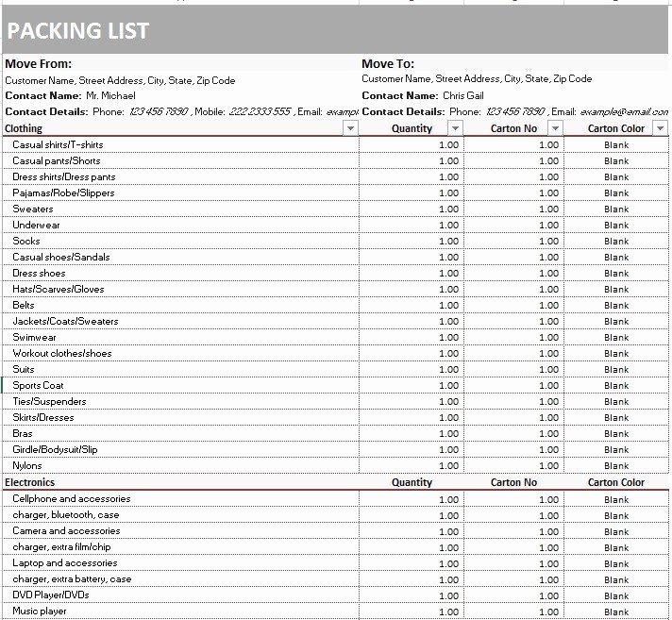
Task: Select the Hats/Scarves/Gloves cell
Action: click(181, 289)
